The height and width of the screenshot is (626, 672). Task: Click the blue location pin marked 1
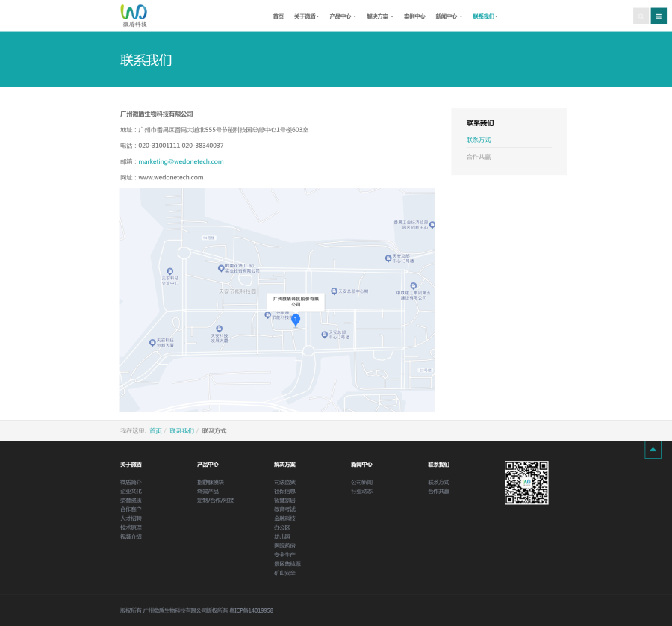point(296,320)
